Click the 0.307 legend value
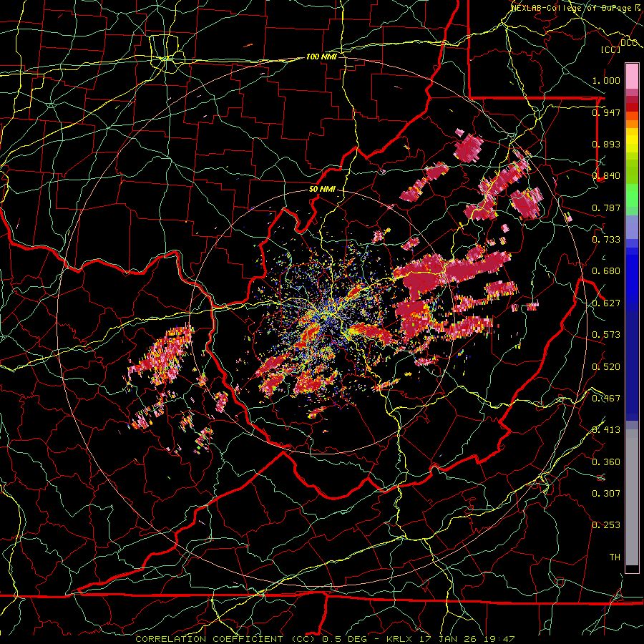 (606, 494)
